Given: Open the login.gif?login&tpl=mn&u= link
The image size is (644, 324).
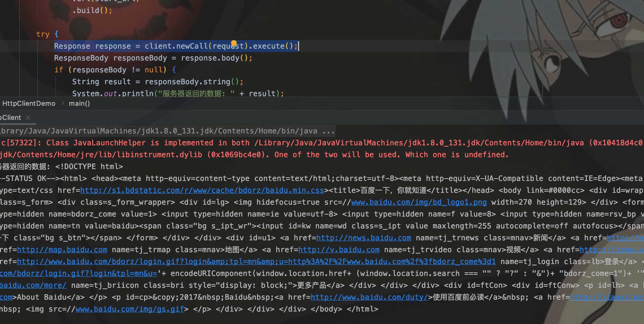Looking at the screenshot, I should (x=78, y=273).
